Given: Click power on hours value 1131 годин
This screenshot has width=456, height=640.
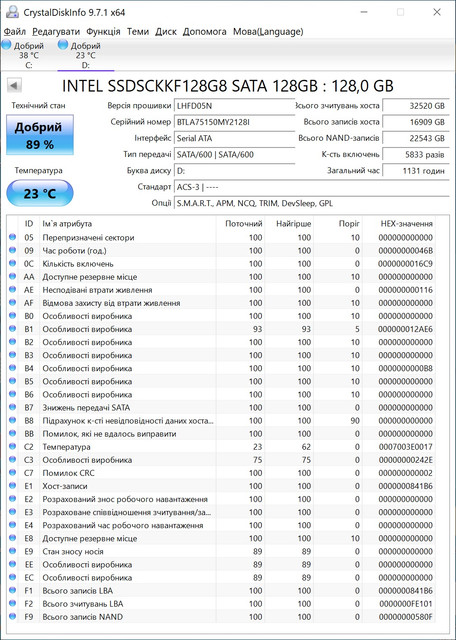Looking at the screenshot, I should pos(416,171).
